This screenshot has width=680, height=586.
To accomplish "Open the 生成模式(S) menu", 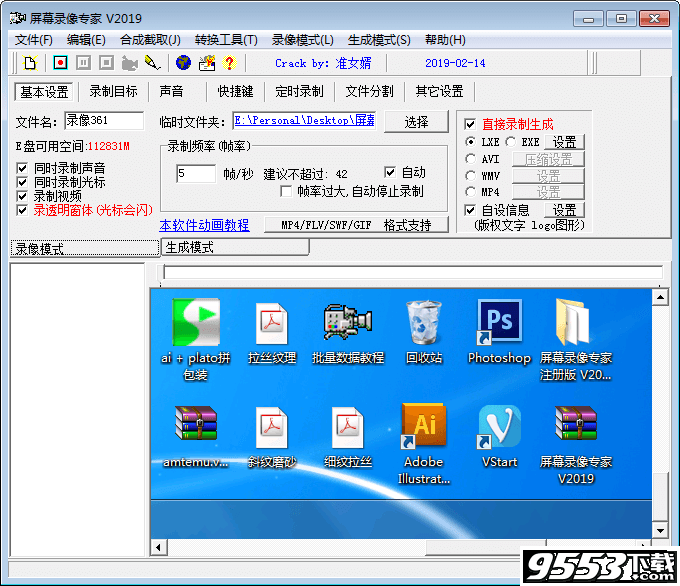I will [379, 40].
